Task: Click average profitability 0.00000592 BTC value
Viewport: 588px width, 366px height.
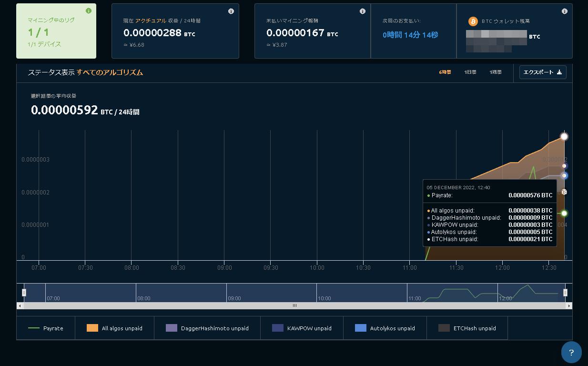Action: [85, 111]
